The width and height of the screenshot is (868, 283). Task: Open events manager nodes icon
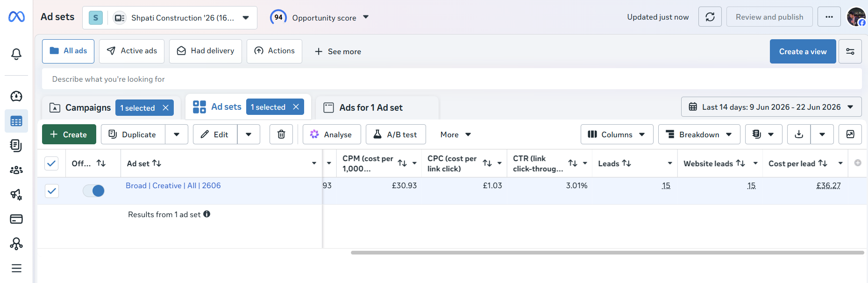(x=16, y=244)
